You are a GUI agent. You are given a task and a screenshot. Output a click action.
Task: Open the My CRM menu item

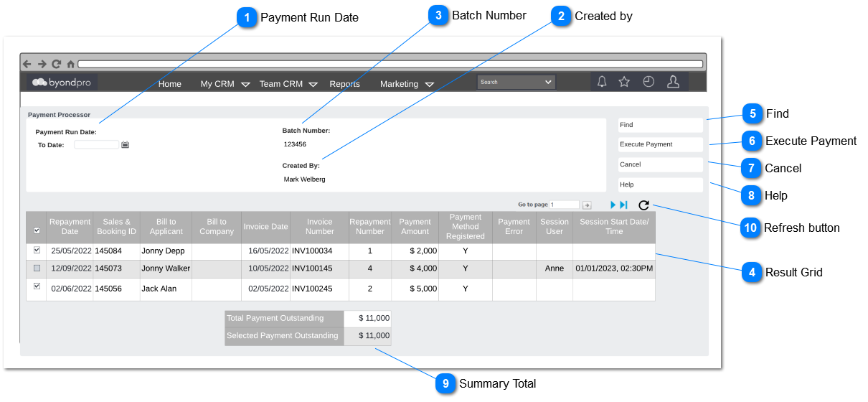(x=217, y=84)
